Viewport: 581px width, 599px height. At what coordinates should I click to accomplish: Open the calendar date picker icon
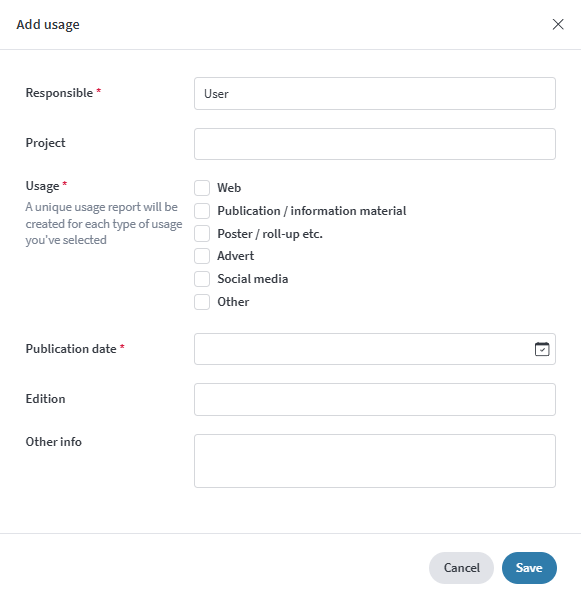coord(542,349)
